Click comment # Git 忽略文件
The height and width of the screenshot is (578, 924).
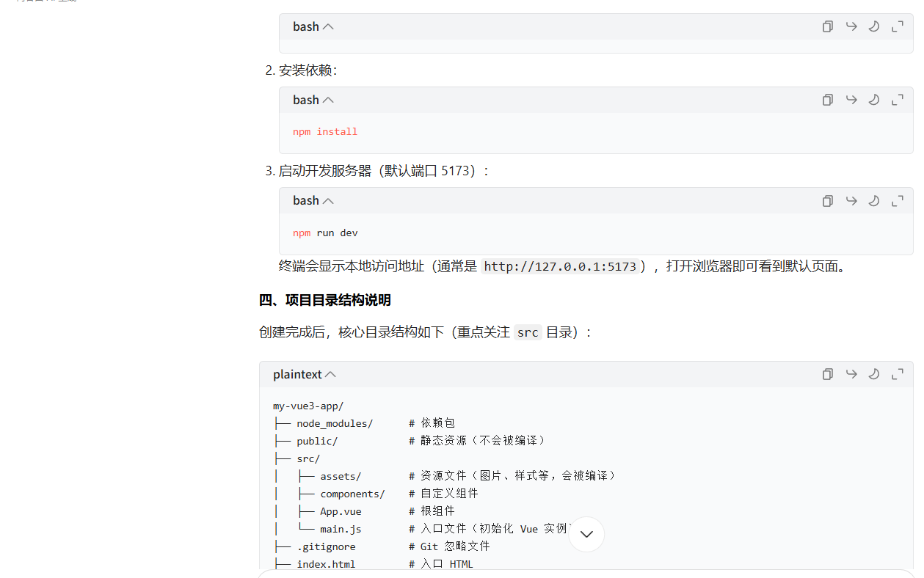(x=449, y=546)
